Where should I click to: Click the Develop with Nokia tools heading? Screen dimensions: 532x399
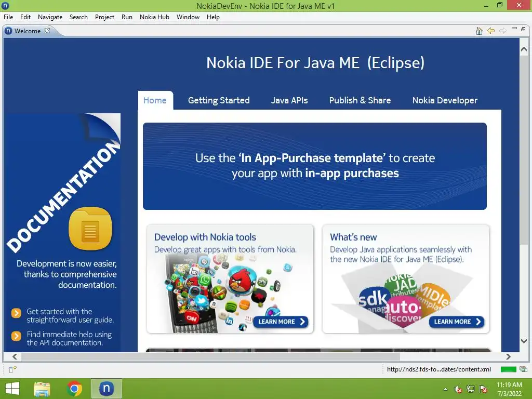pos(205,237)
